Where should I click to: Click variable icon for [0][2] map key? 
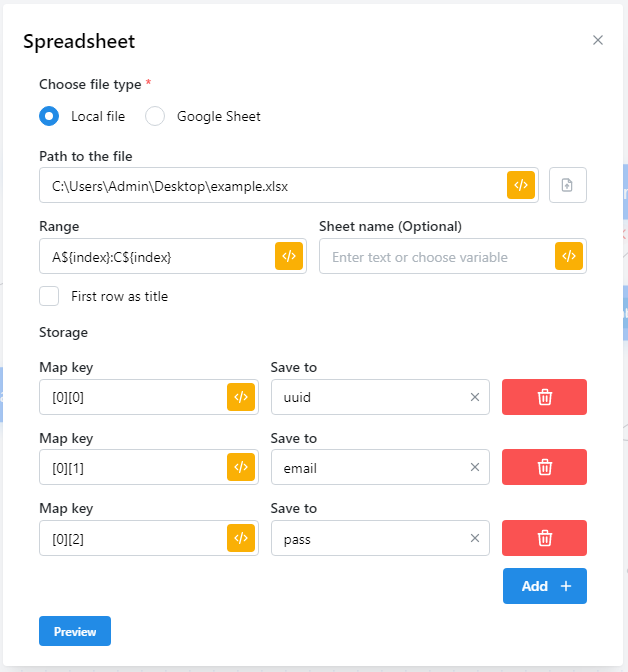click(x=241, y=538)
